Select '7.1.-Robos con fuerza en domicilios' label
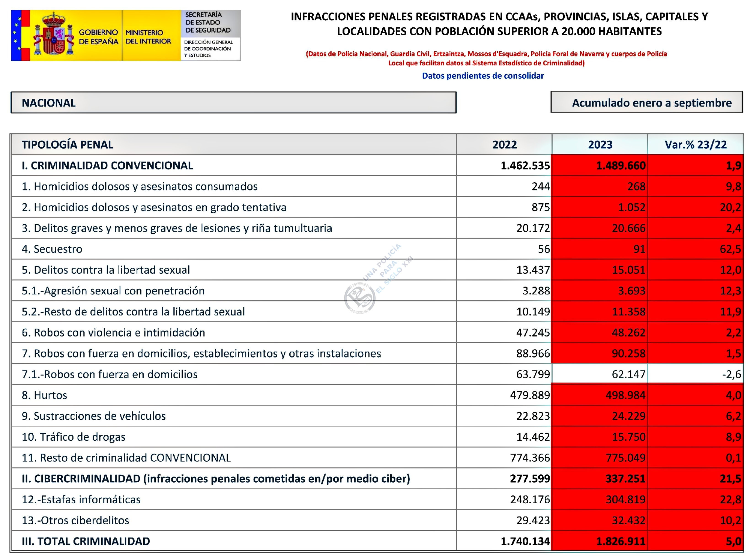 point(110,374)
